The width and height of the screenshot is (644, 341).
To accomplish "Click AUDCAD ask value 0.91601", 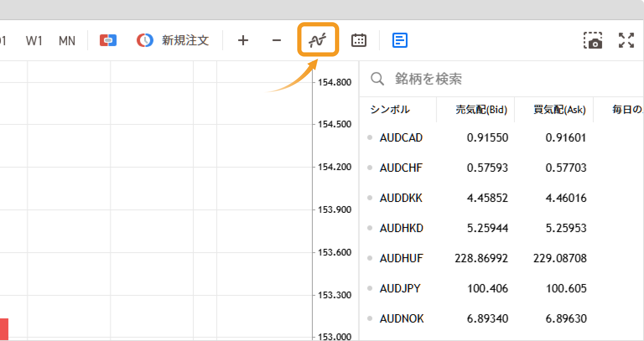I will click(x=566, y=137).
